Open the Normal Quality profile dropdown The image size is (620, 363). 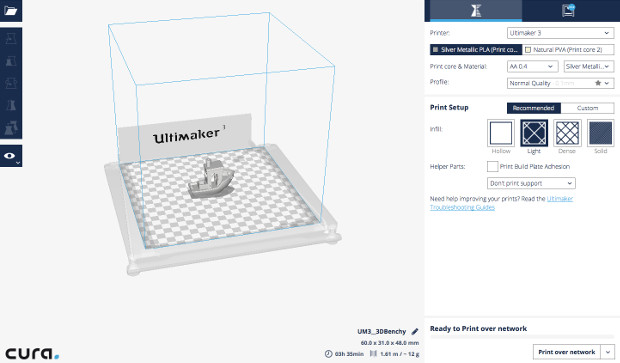[x=560, y=83]
